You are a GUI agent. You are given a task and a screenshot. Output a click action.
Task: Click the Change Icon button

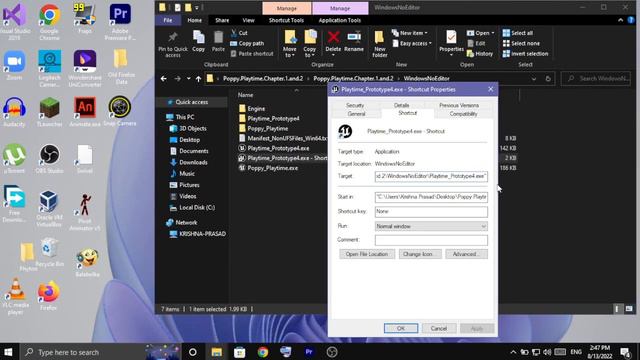pos(420,254)
